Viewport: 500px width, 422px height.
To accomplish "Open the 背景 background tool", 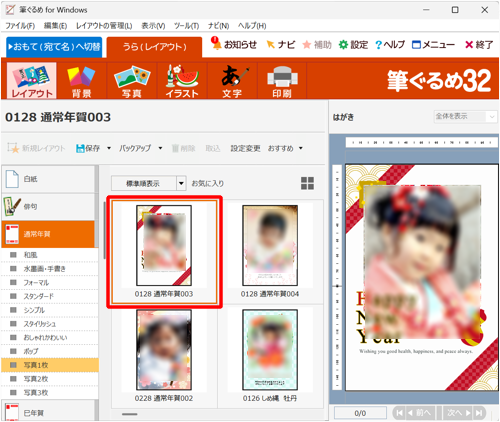I will pos(81,81).
